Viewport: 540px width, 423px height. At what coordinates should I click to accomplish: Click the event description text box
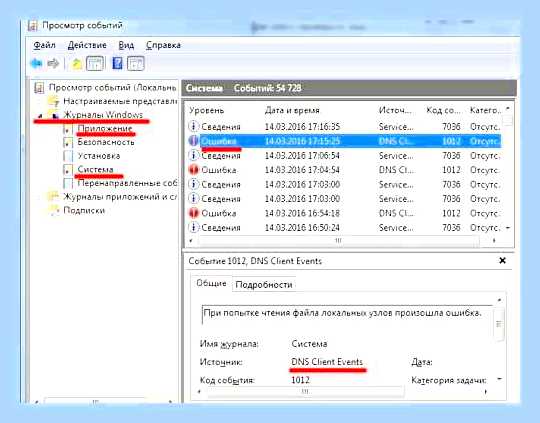(x=347, y=314)
